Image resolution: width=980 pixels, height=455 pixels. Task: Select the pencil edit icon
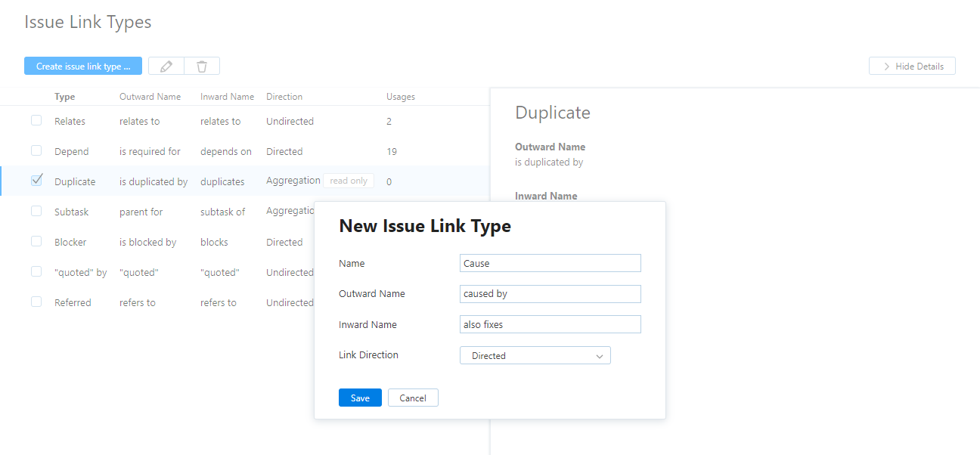[166, 66]
